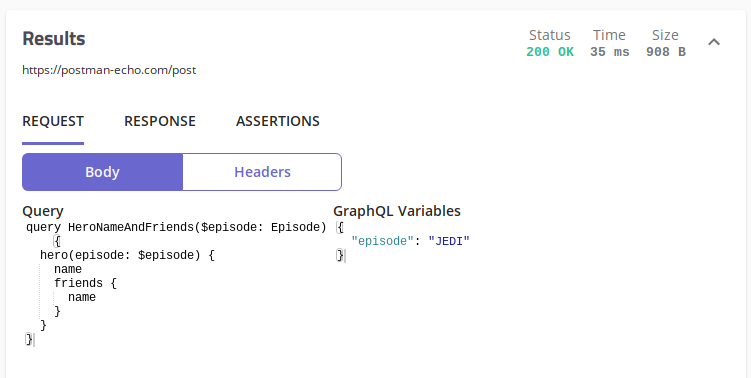Click the 35 ms time value
The height and width of the screenshot is (378, 751).
coord(609,52)
